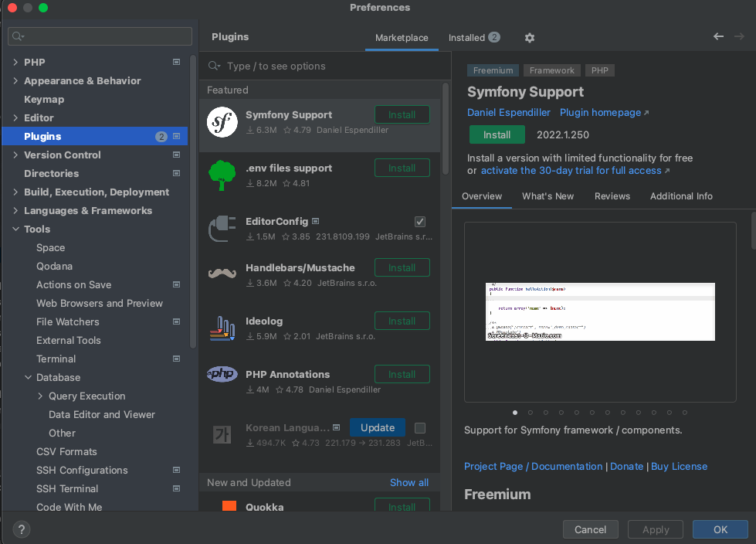Click the settings search magnifier icon
756x544 pixels.
click(19, 36)
